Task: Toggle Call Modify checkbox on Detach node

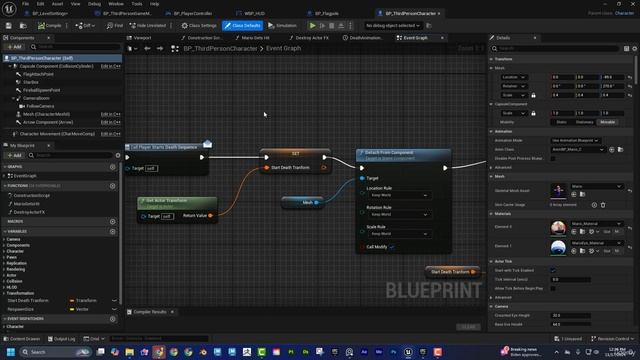Action: pyautogui.click(x=392, y=247)
